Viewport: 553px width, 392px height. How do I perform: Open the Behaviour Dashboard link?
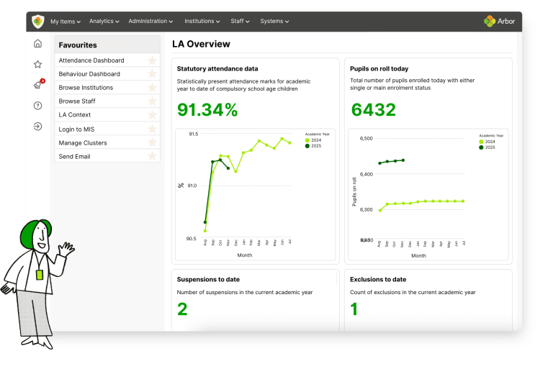pos(89,74)
